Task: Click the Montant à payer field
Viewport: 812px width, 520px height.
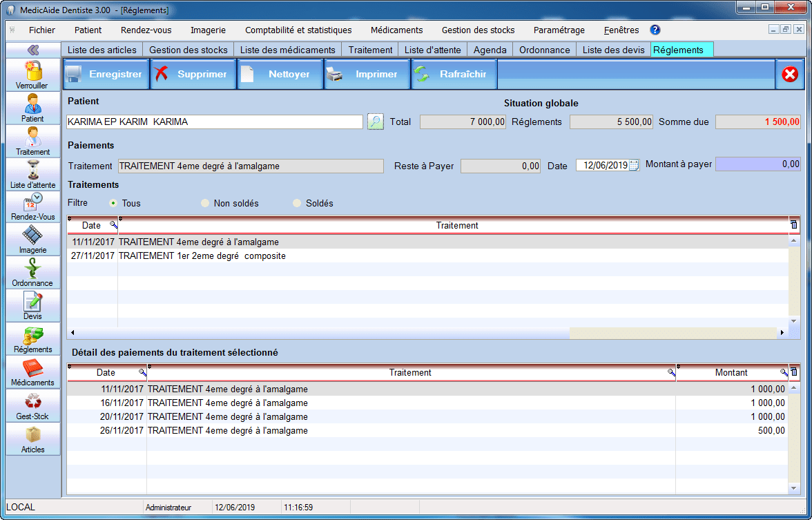Action: pyautogui.click(x=758, y=164)
